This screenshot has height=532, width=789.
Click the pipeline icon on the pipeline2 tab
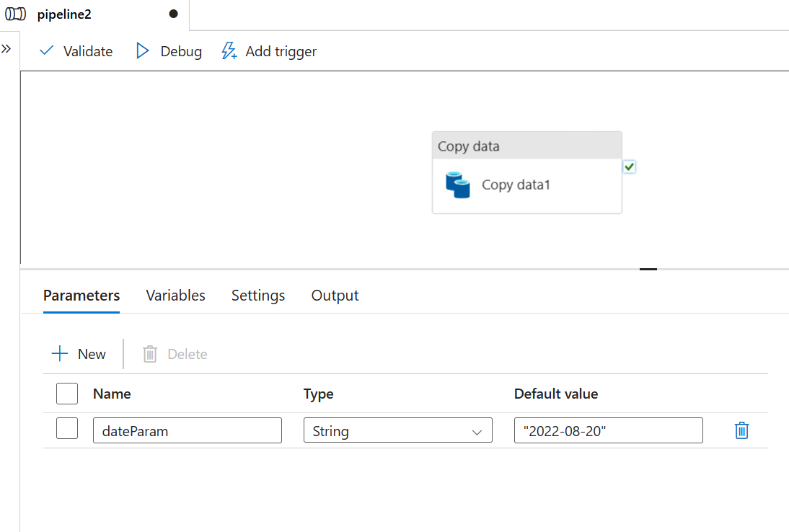(x=16, y=14)
